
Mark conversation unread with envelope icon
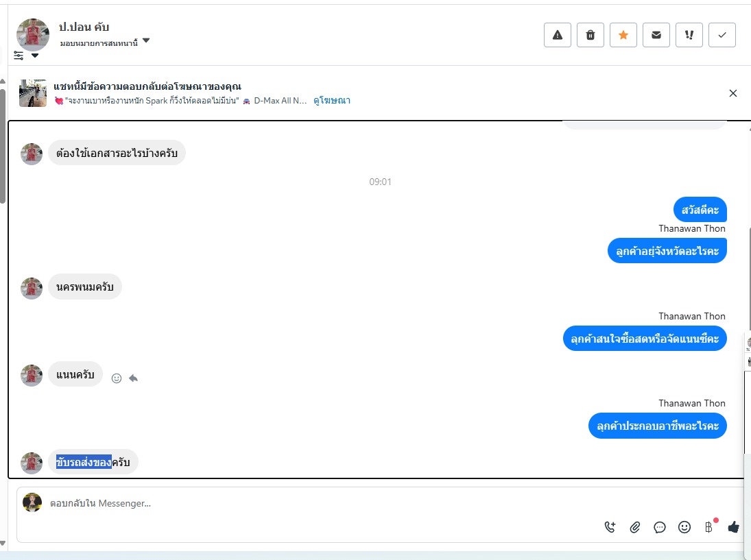click(x=656, y=35)
